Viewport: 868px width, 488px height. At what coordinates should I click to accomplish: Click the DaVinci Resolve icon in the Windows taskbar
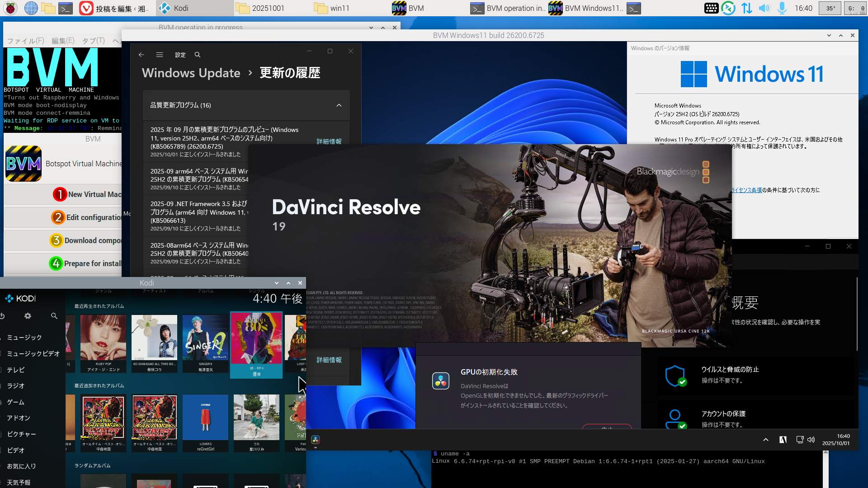316,440
